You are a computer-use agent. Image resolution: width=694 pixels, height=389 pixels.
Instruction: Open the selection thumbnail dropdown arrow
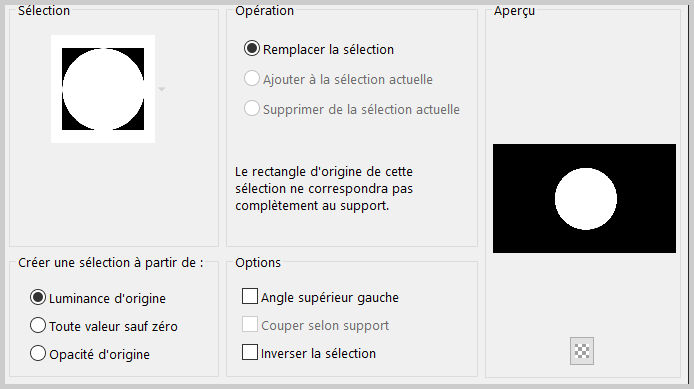tap(162, 89)
